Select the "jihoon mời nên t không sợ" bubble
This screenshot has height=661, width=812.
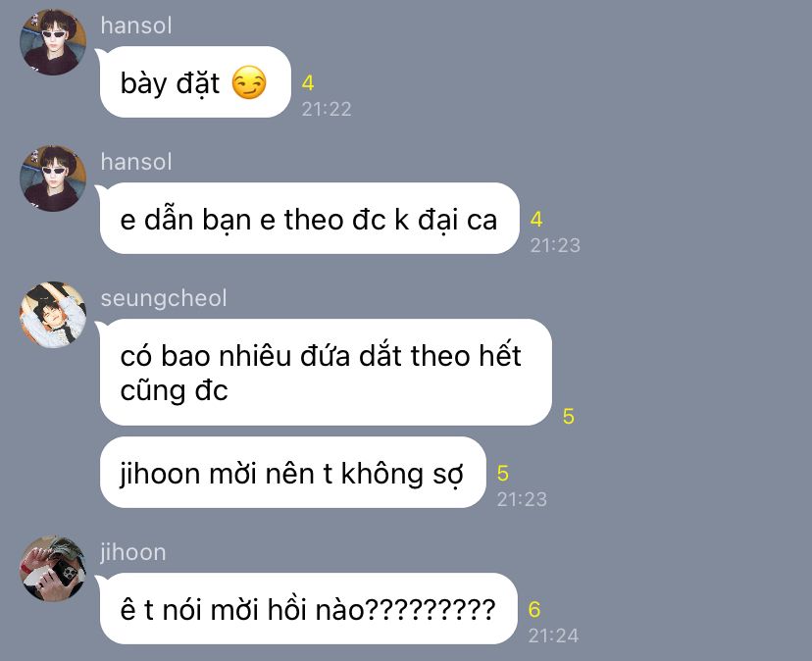pyautogui.click(x=292, y=473)
